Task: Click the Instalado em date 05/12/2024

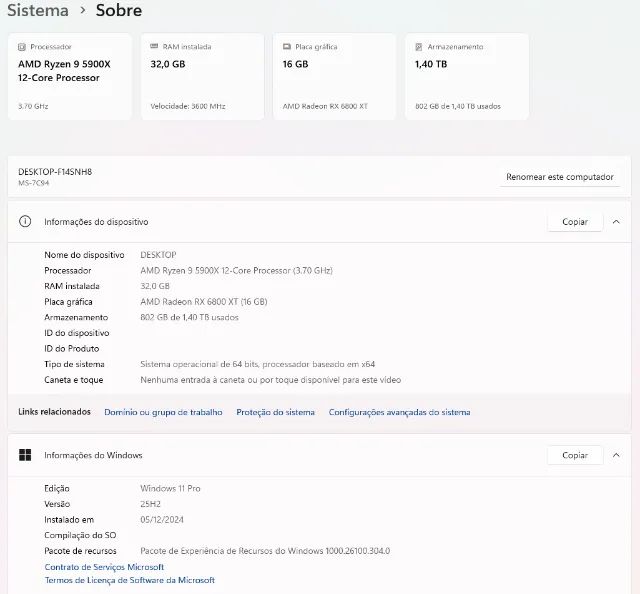Action: [162, 520]
